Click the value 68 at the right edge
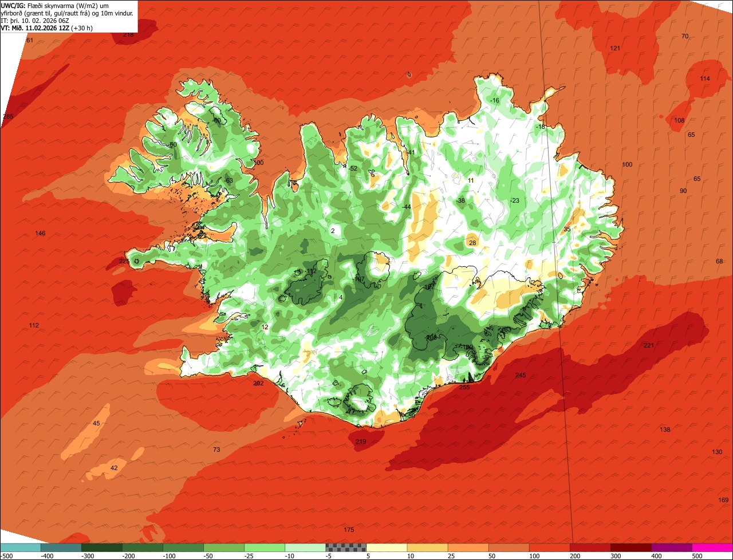 pyautogui.click(x=719, y=261)
